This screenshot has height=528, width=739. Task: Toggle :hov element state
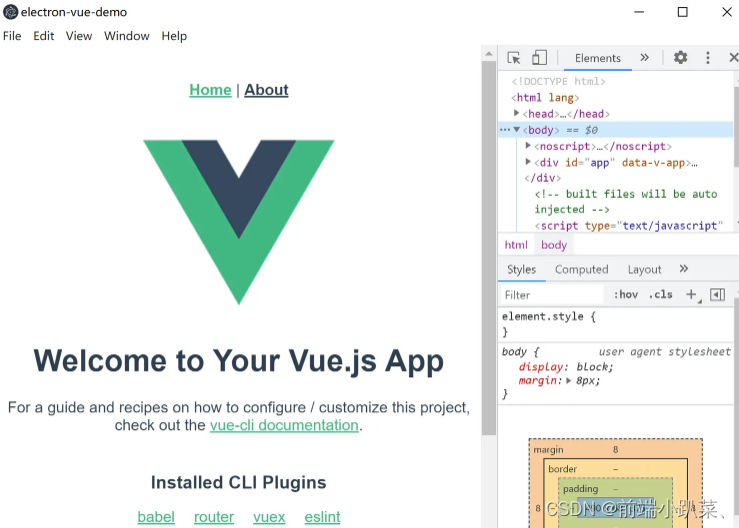point(625,295)
